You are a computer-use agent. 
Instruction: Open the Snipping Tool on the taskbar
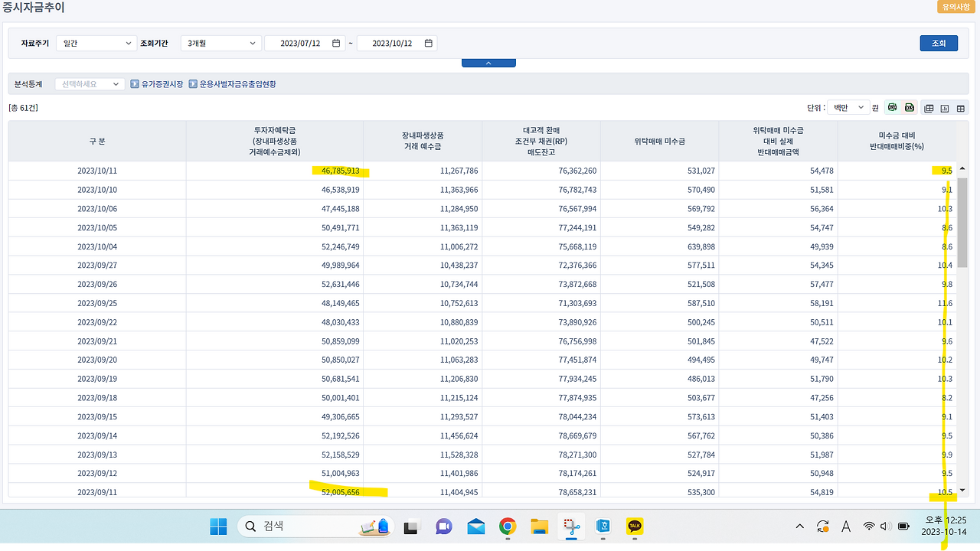point(571,527)
